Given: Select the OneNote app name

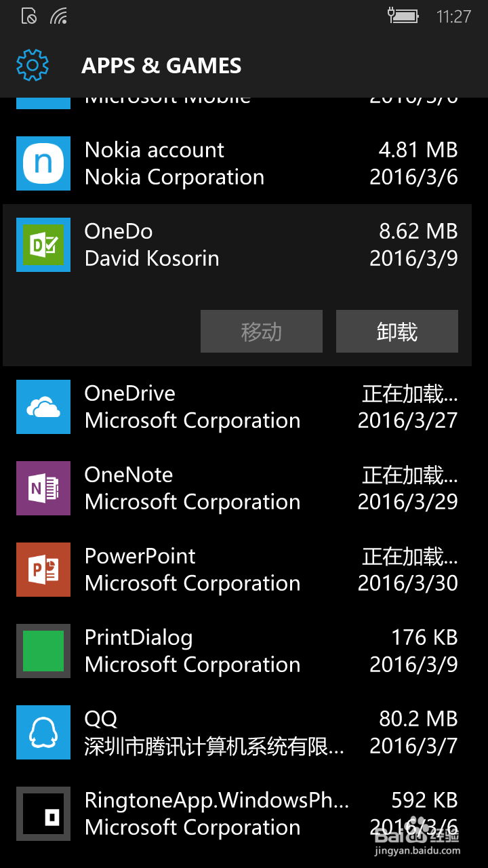Looking at the screenshot, I should click(129, 475).
